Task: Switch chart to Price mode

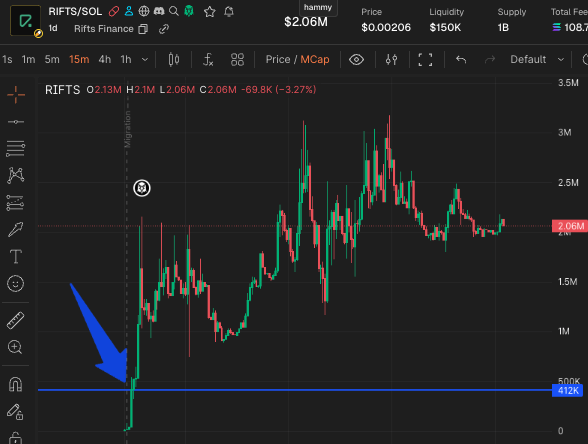Action: point(278,59)
